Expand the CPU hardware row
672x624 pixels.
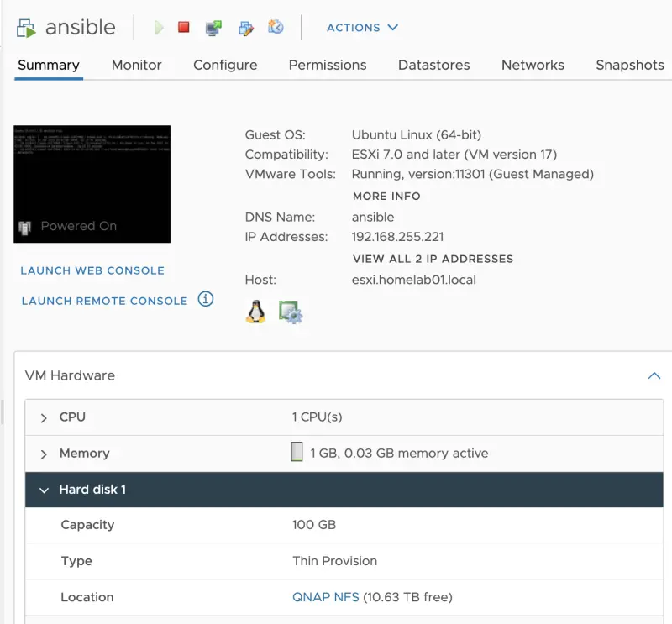43,417
